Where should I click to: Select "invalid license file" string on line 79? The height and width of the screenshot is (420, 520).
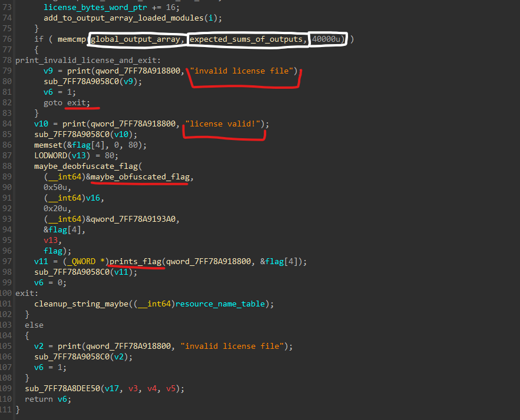pos(244,71)
